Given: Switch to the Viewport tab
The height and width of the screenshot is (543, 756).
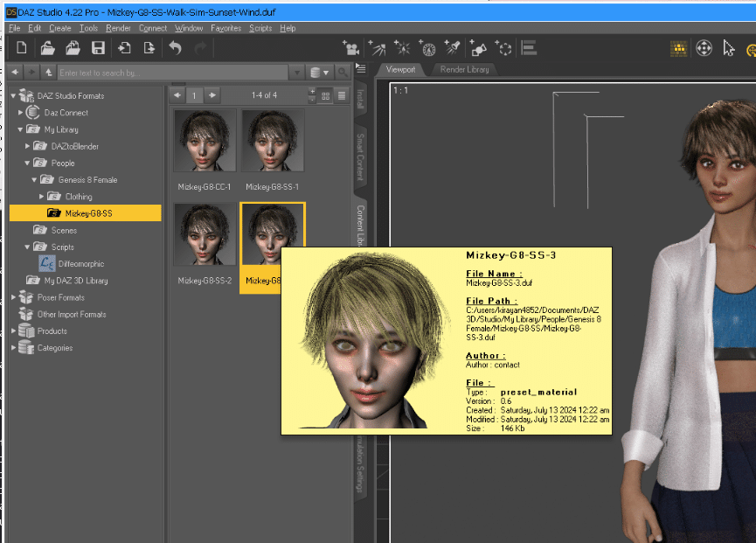Looking at the screenshot, I should (x=400, y=69).
